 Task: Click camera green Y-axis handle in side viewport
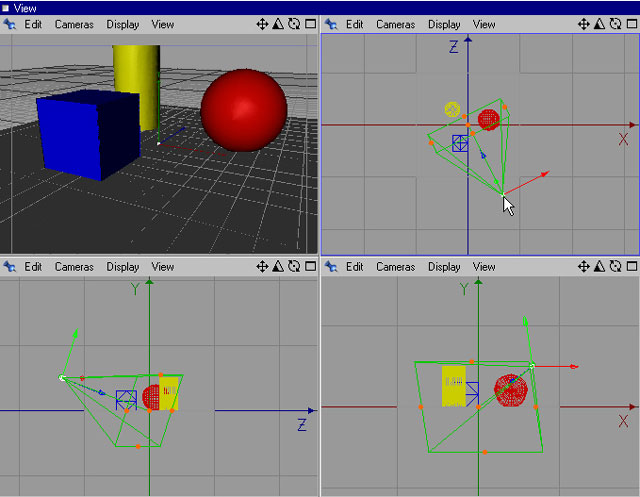76,333
